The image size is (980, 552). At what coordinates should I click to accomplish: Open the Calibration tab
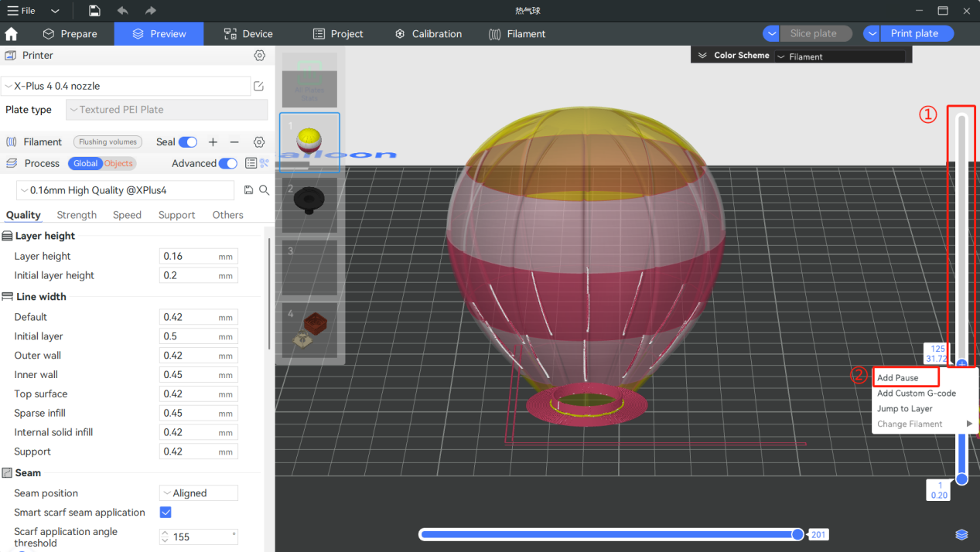click(428, 34)
